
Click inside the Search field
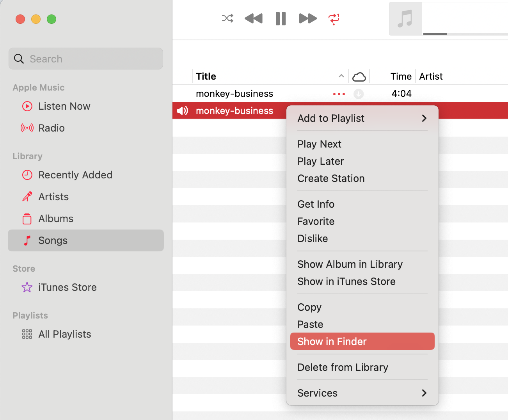click(x=85, y=59)
